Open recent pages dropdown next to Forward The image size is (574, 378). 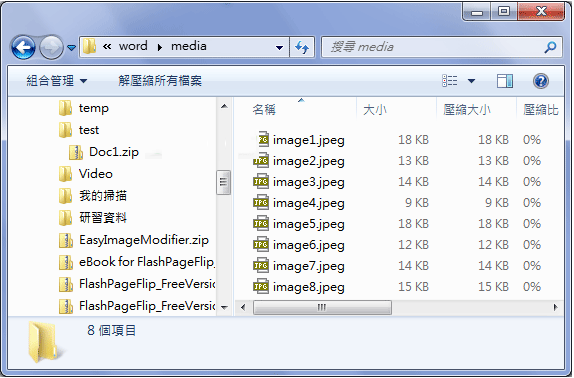point(72,48)
